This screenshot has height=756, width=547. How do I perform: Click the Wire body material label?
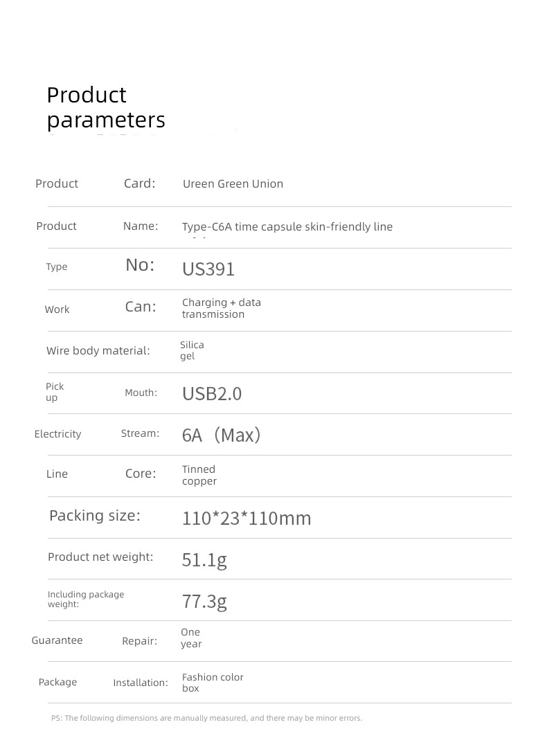pos(98,350)
